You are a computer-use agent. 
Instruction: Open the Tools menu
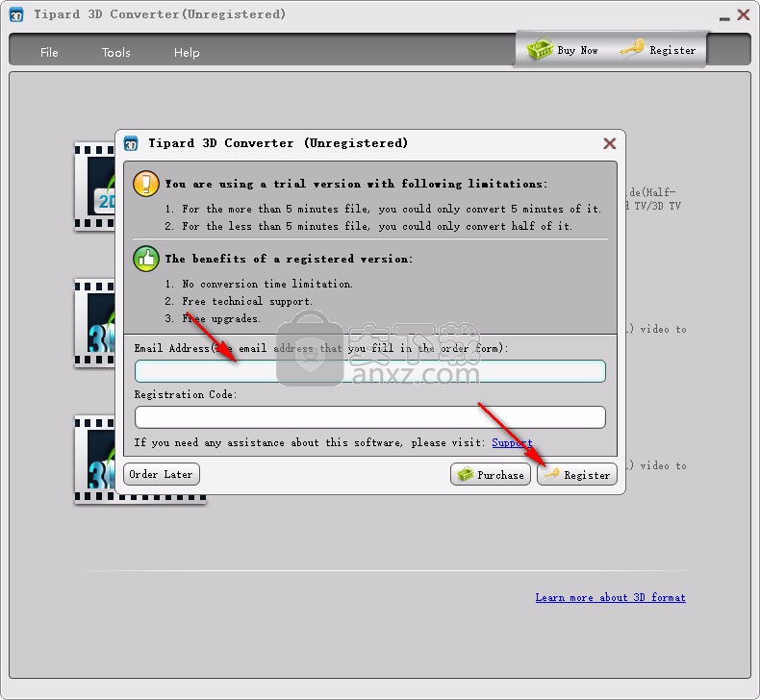pyautogui.click(x=115, y=52)
